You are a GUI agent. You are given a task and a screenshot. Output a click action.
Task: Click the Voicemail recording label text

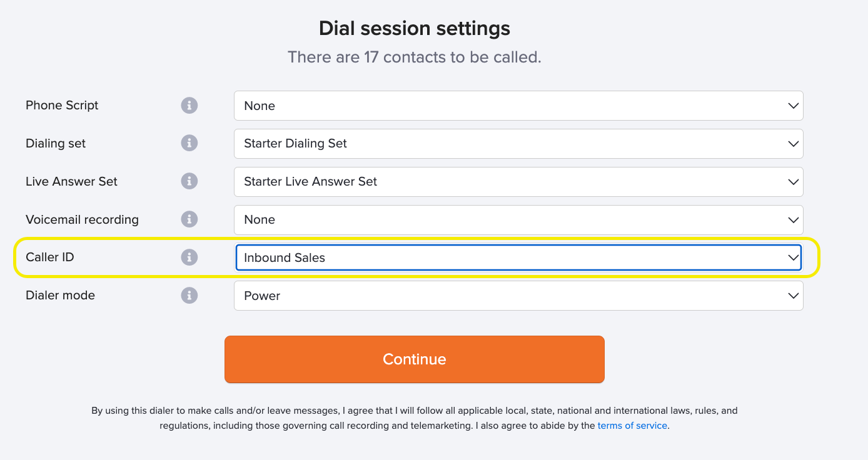pyautogui.click(x=82, y=220)
